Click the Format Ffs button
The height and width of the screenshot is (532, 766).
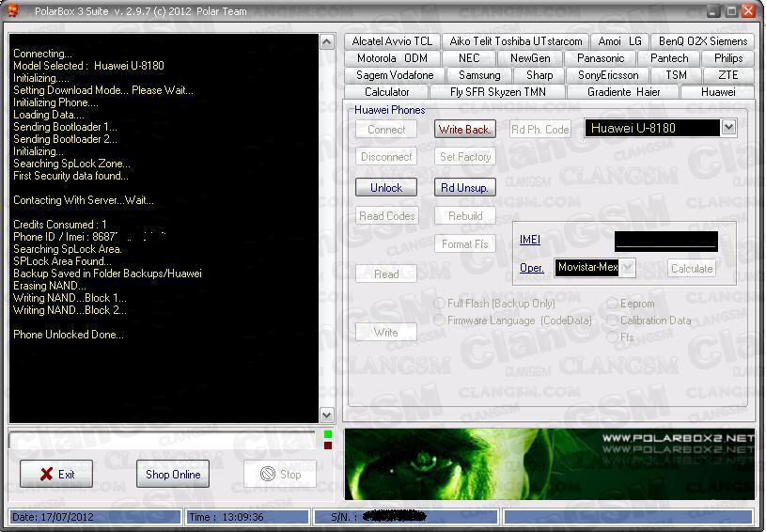464,243
